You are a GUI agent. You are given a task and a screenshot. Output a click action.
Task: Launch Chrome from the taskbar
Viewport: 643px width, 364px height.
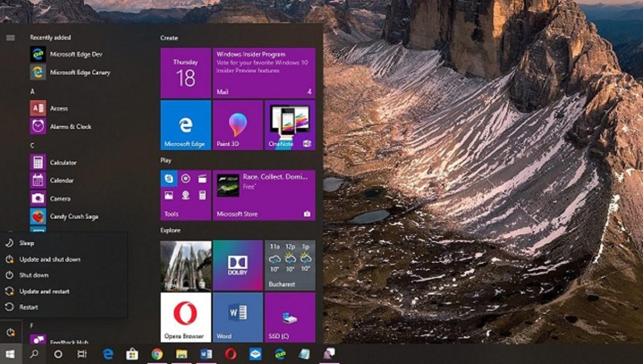(156, 354)
